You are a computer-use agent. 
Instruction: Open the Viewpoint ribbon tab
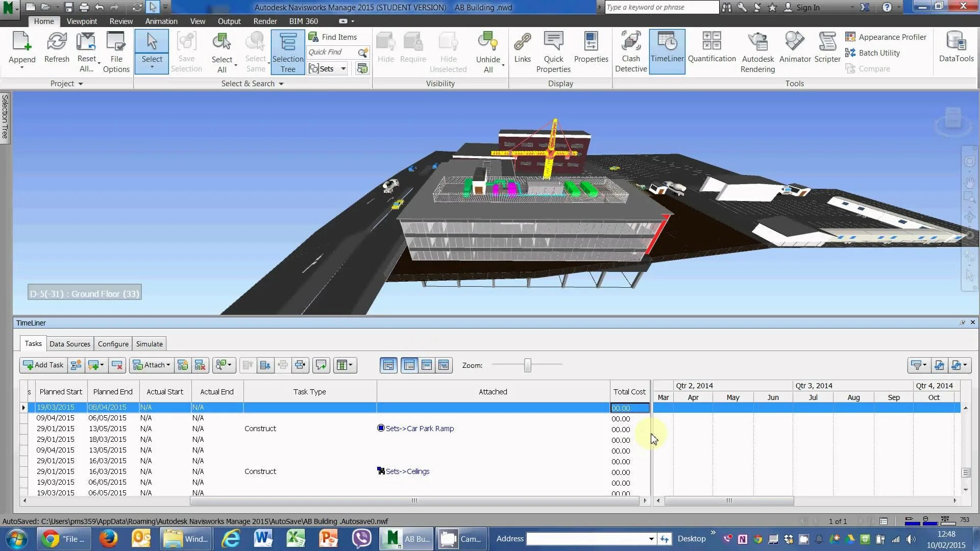[x=82, y=21]
